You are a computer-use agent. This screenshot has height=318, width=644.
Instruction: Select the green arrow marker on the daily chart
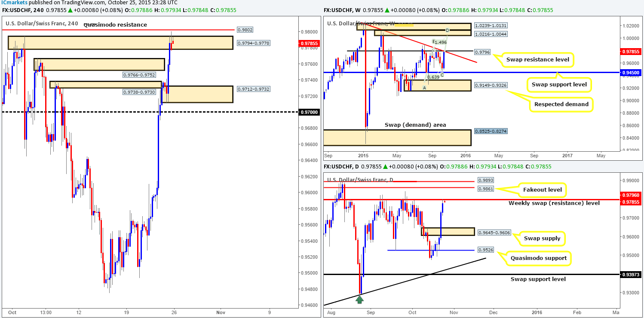click(359, 299)
